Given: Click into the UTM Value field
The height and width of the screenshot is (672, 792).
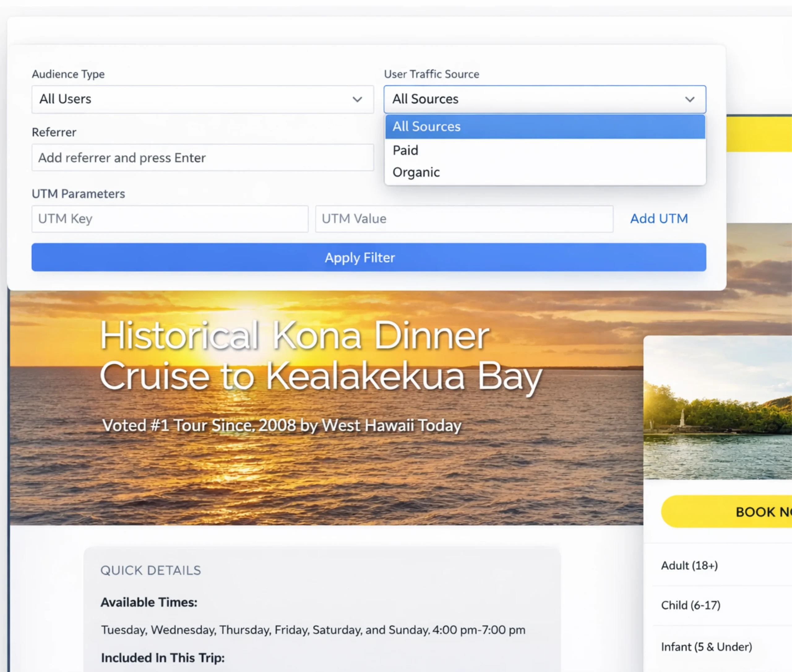Looking at the screenshot, I should click(464, 219).
